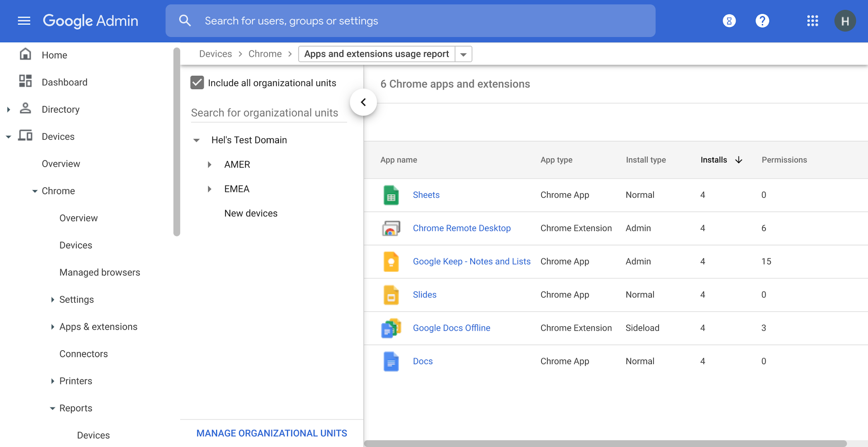Collapse the Devices section arrow

[x=8, y=137]
